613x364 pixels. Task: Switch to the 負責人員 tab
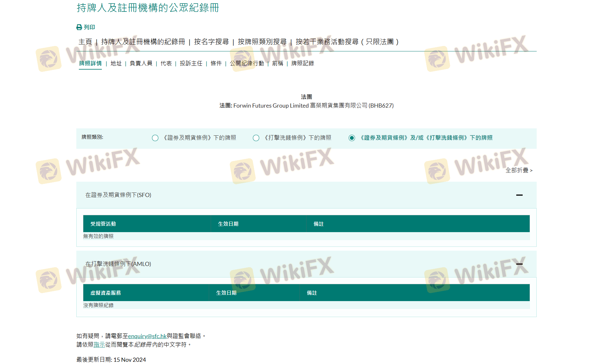[x=141, y=64]
